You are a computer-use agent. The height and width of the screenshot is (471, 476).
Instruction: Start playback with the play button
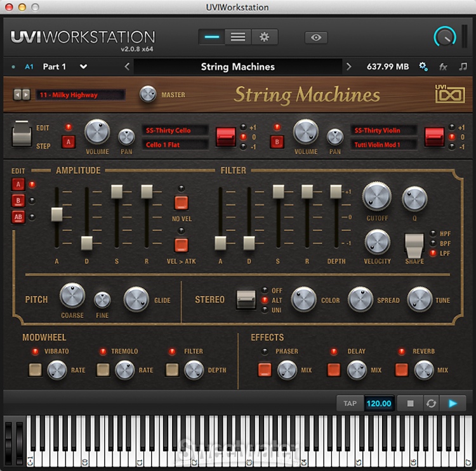click(453, 403)
